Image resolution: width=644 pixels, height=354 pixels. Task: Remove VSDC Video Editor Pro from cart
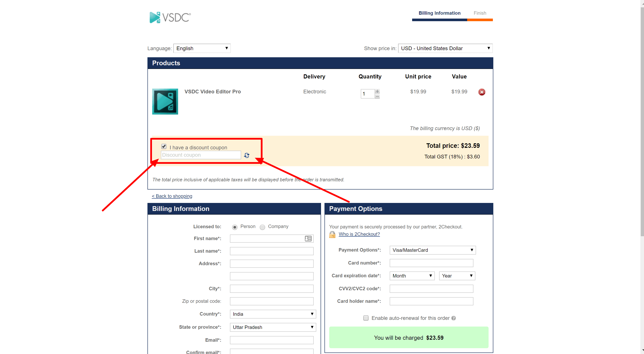coord(482,92)
